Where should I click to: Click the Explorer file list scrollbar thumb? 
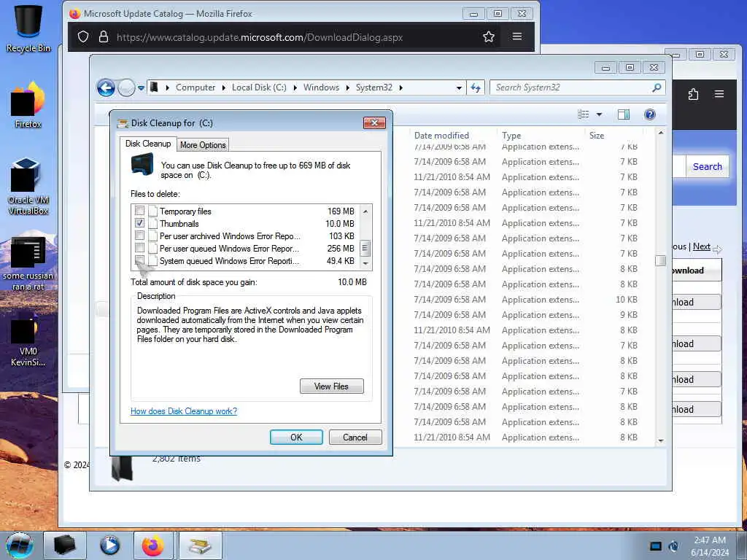pyautogui.click(x=660, y=261)
